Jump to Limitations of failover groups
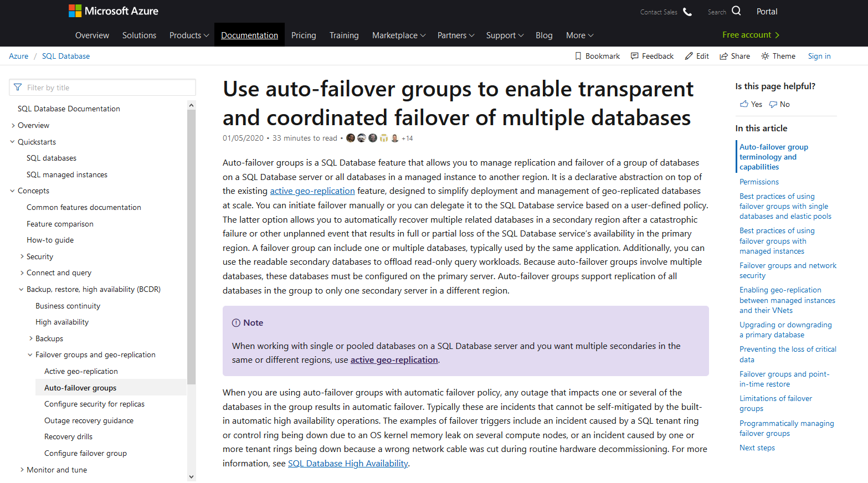The width and height of the screenshot is (868, 483). tap(775, 403)
